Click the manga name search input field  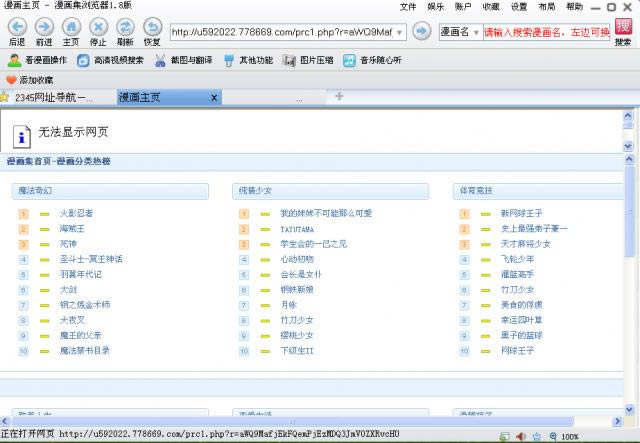pyautogui.click(x=546, y=32)
